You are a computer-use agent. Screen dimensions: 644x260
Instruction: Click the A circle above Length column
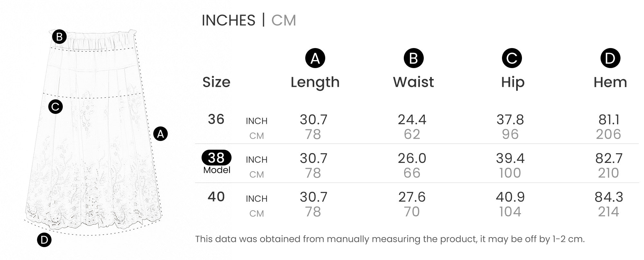coord(315,58)
